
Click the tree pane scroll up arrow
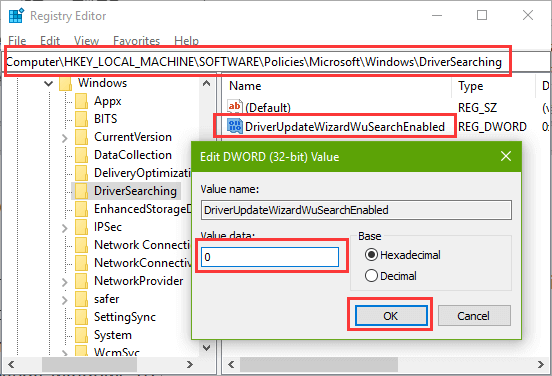207,84
